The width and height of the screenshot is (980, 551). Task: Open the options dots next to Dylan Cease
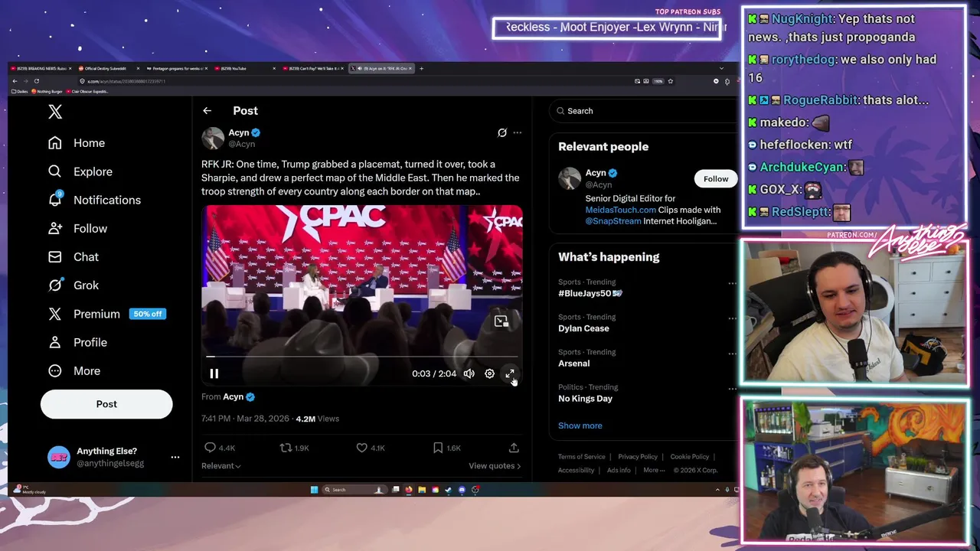point(732,318)
